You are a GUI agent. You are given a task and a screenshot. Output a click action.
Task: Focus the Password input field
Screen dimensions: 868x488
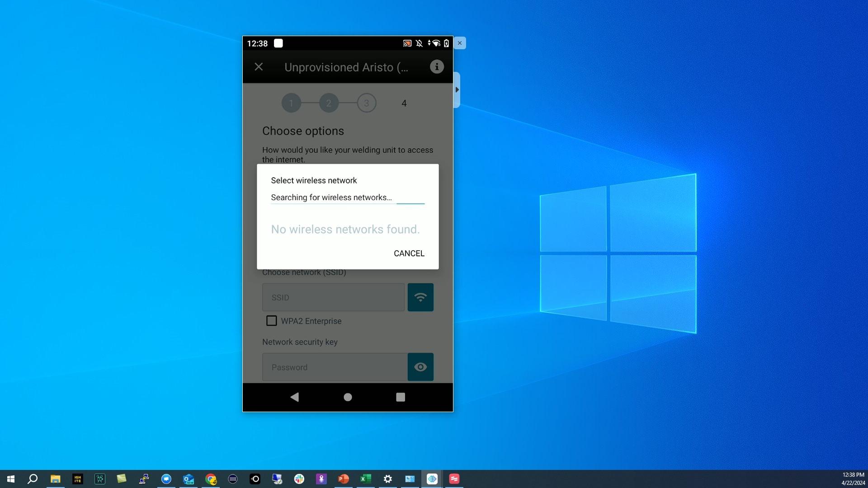(335, 367)
